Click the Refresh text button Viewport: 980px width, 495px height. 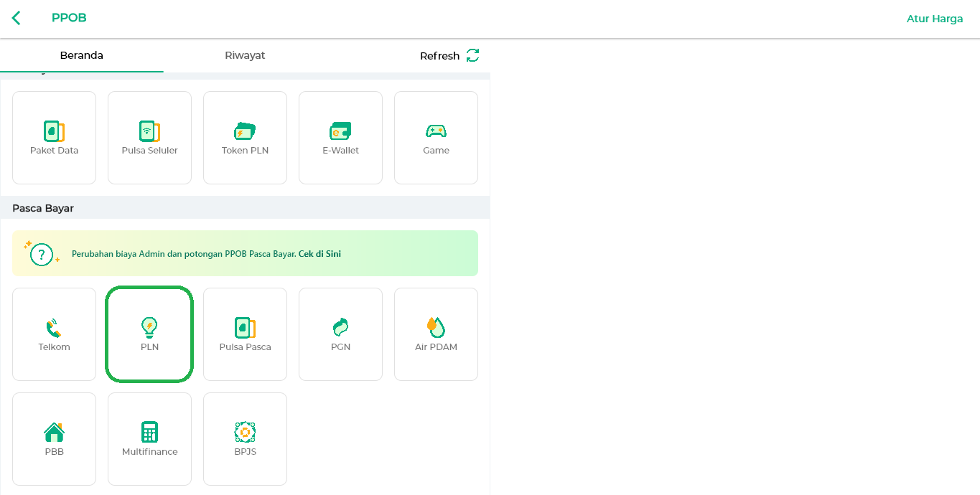pyautogui.click(x=439, y=56)
